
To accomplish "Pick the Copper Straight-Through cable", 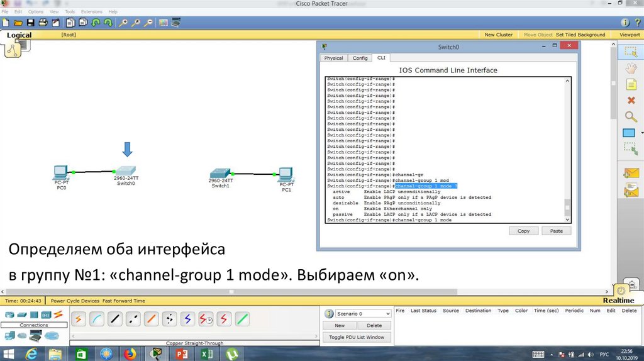I will point(115,319).
